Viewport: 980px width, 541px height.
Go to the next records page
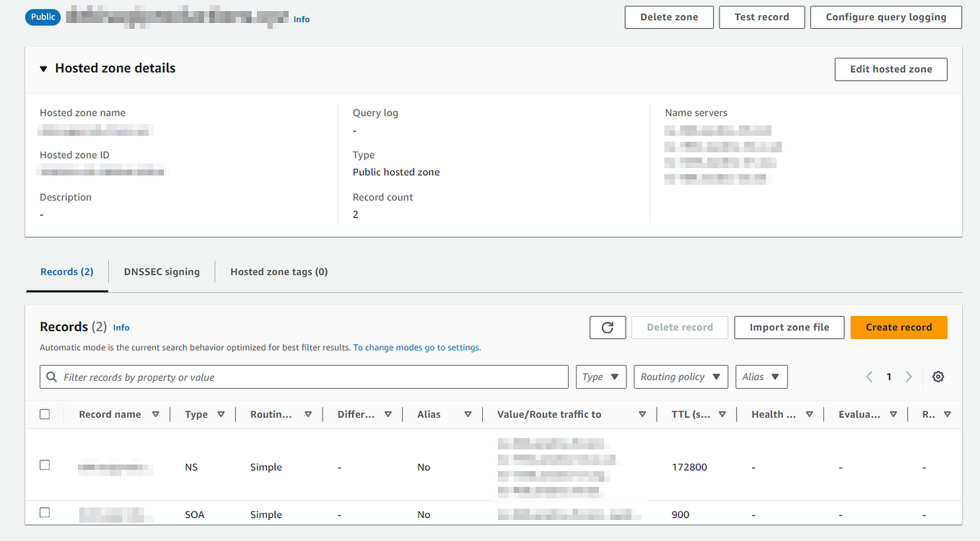point(909,376)
